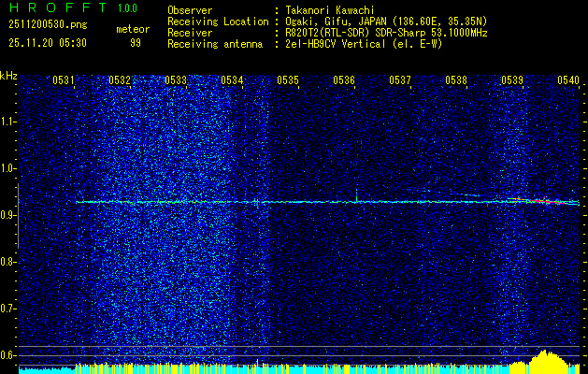Click the Receiving Location label

218,22
